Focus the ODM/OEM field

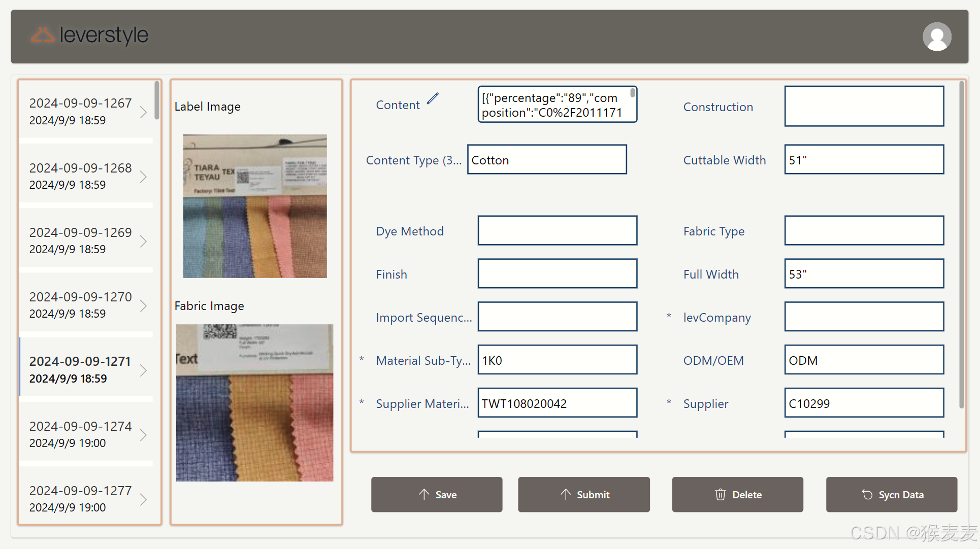pos(864,360)
